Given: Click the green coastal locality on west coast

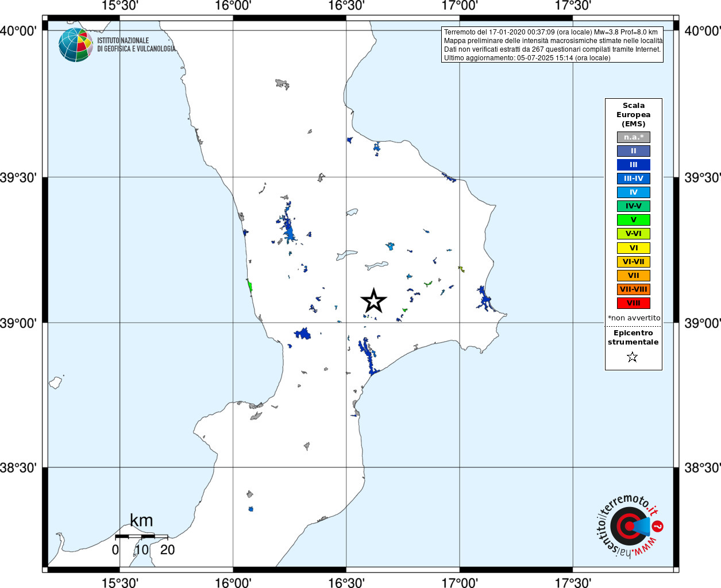Looking at the screenshot, I should pyautogui.click(x=250, y=285).
